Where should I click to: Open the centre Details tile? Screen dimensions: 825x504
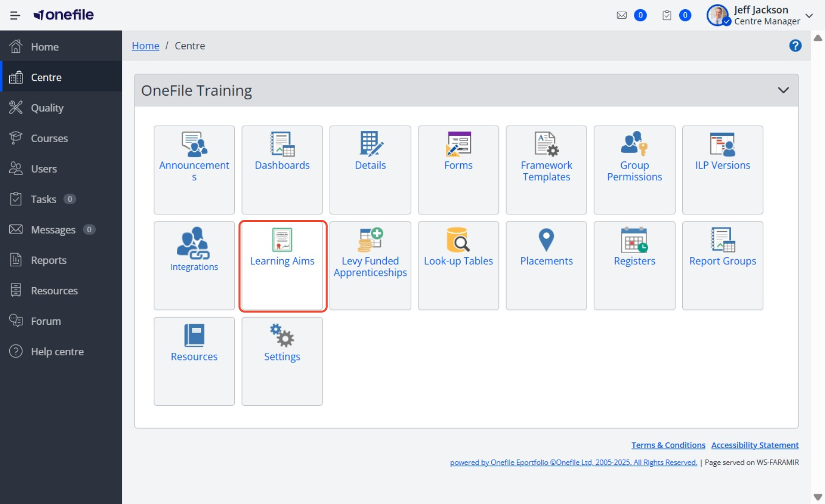pos(370,170)
